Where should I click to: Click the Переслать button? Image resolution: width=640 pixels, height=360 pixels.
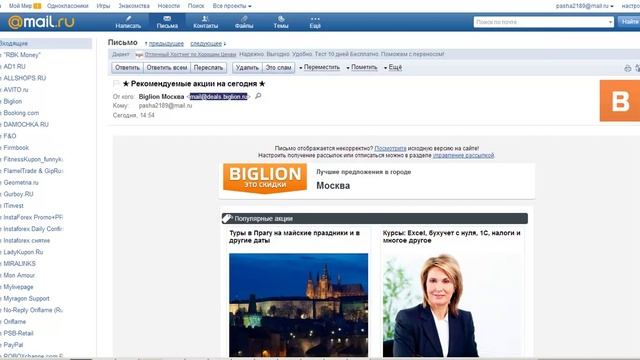208,67
